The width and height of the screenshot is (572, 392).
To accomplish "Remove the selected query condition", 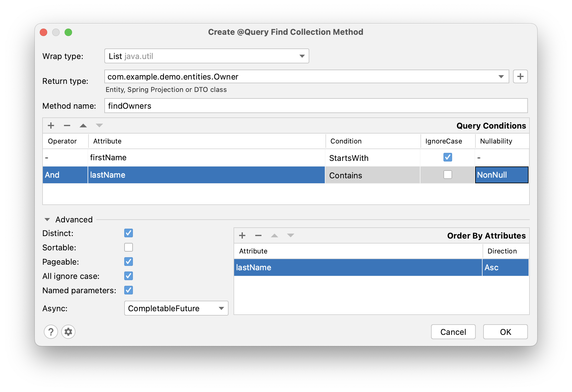I will pos(67,125).
